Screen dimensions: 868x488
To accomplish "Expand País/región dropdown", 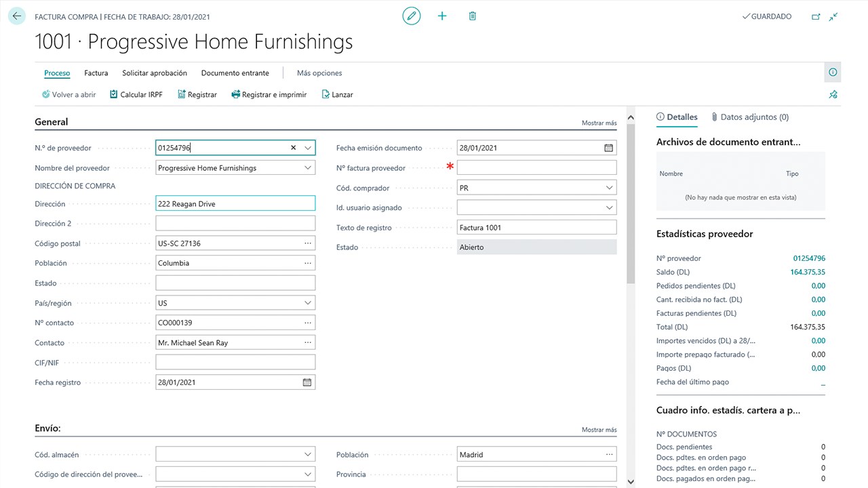I will click(x=308, y=303).
